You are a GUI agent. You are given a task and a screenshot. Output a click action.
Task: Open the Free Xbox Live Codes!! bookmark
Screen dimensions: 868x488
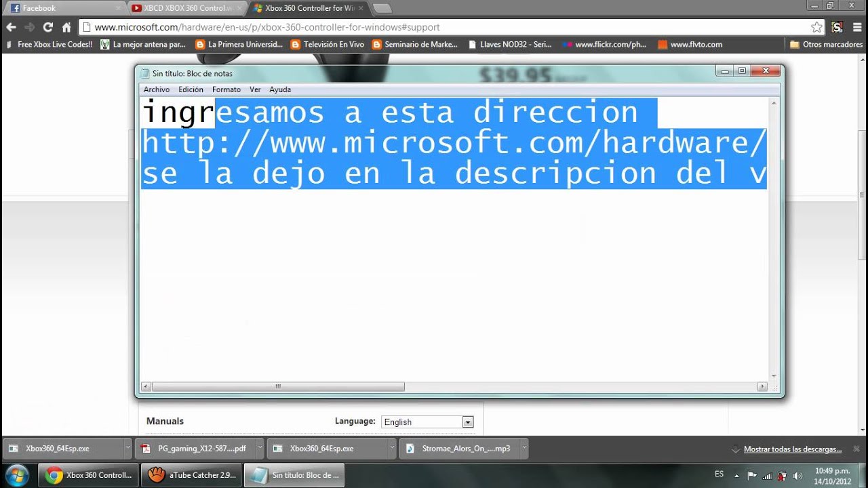(x=49, y=44)
